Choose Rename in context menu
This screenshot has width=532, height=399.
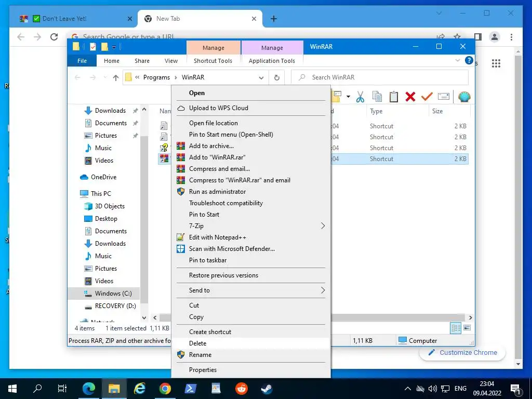[x=251, y=355]
